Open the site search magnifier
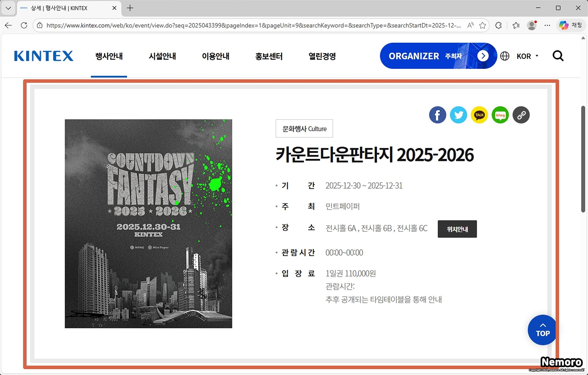Viewport: 588px width, 375px height. tap(558, 56)
